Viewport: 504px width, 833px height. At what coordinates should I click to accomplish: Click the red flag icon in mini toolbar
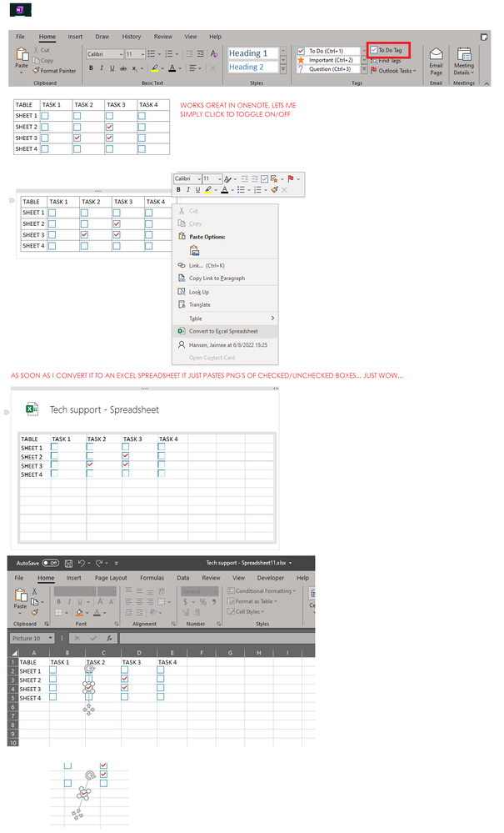[x=291, y=178]
